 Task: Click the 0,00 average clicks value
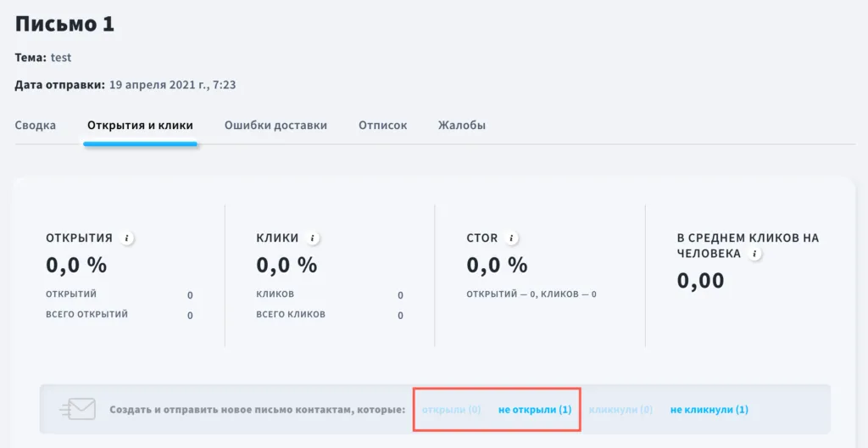coord(700,281)
